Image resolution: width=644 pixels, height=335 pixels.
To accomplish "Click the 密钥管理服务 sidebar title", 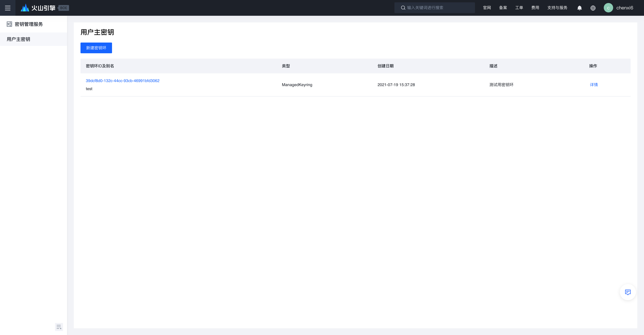I will coord(29,24).
